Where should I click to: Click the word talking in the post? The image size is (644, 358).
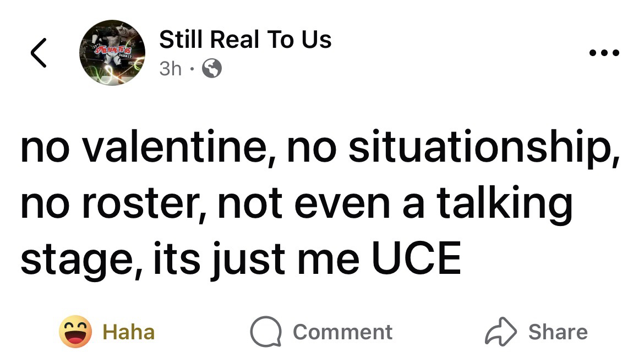504,205
